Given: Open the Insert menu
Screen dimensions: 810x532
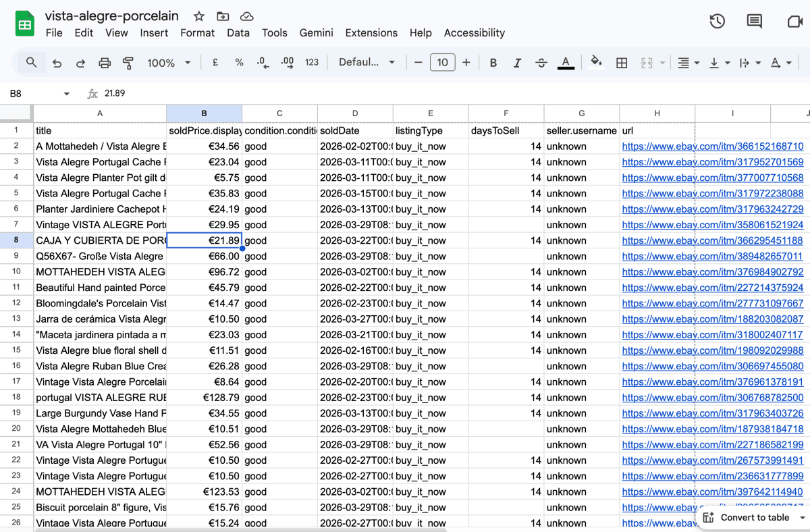Looking at the screenshot, I should [154, 32].
